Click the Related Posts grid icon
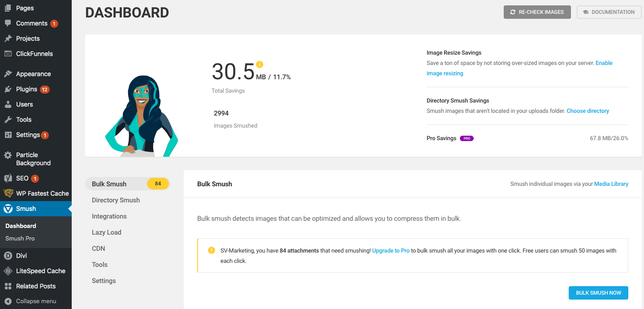The height and width of the screenshot is (309, 644). (8, 286)
